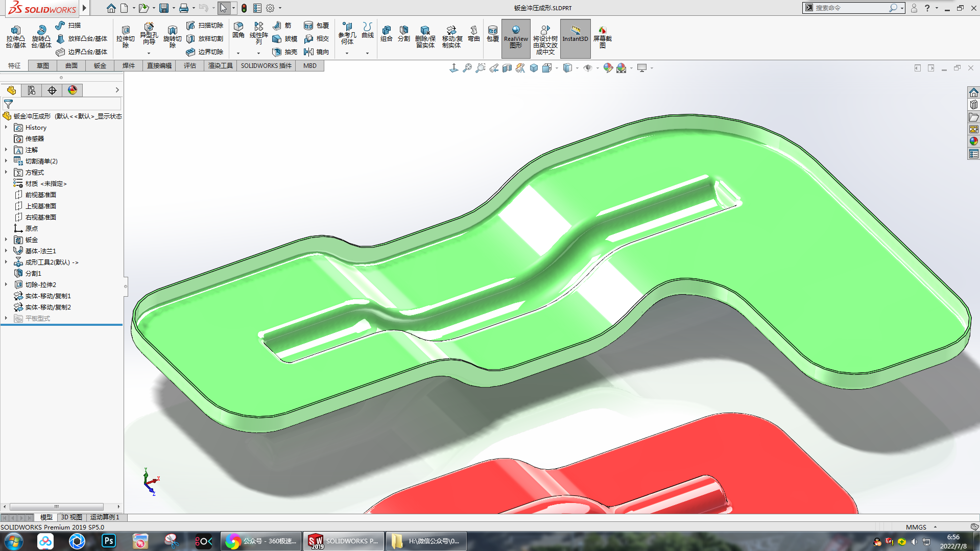The height and width of the screenshot is (551, 980).
Task: Switch to the 草图 sketch tab
Action: click(x=43, y=66)
